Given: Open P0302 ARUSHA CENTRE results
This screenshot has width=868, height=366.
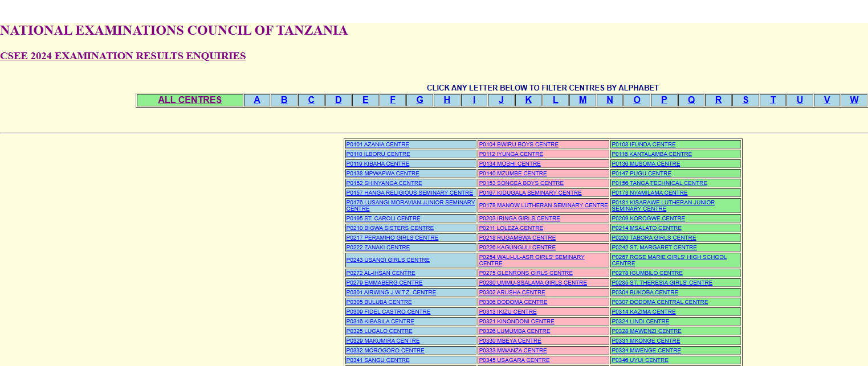Looking at the screenshot, I should 511,292.
